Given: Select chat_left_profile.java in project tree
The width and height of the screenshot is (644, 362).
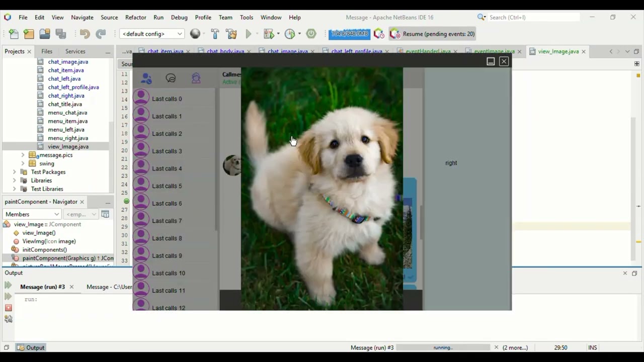Looking at the screenshot, I should tap(73, 87).
